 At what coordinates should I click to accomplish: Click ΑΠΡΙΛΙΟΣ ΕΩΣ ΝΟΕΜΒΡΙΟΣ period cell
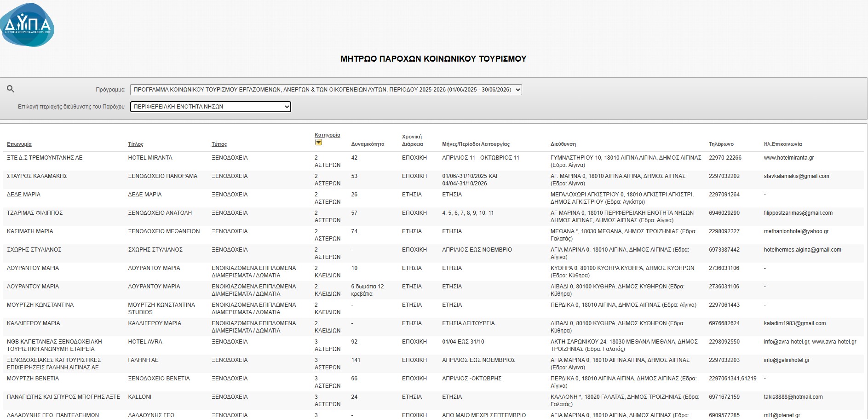click(478, 360)
